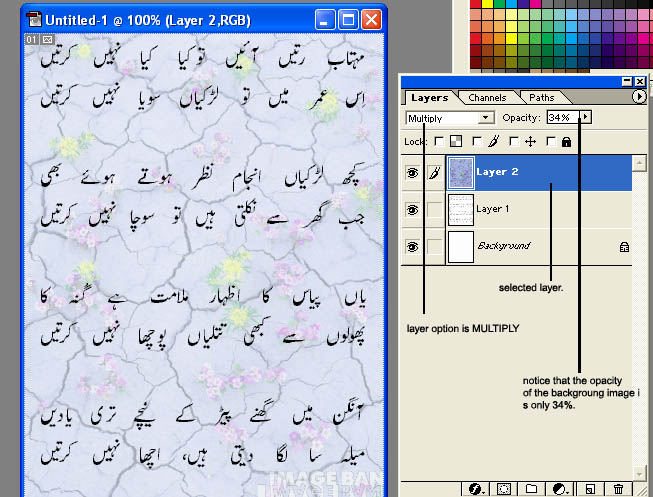
Task: Open the Opacity slider arrow
Action: [585, 117]
